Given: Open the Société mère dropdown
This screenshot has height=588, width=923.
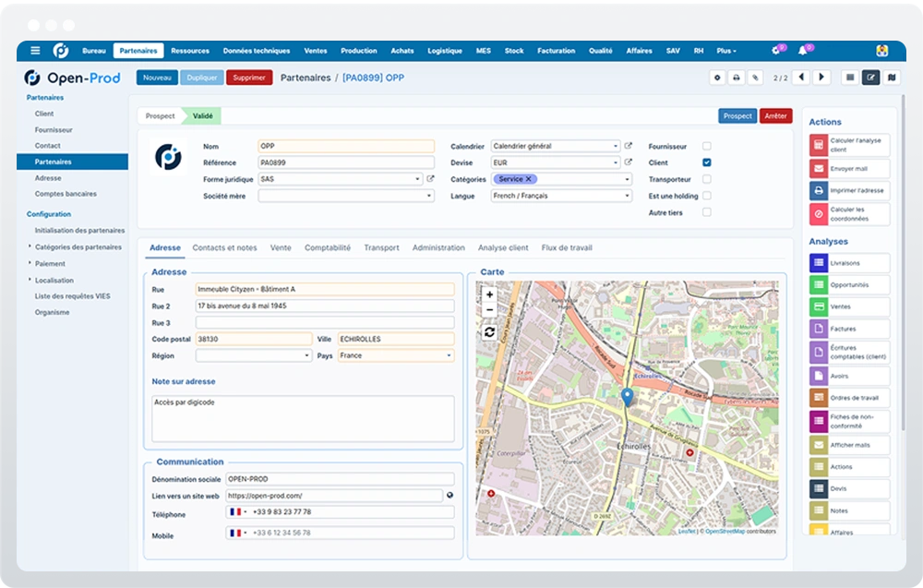Looking at the screenshot, I should coord(346,196).
